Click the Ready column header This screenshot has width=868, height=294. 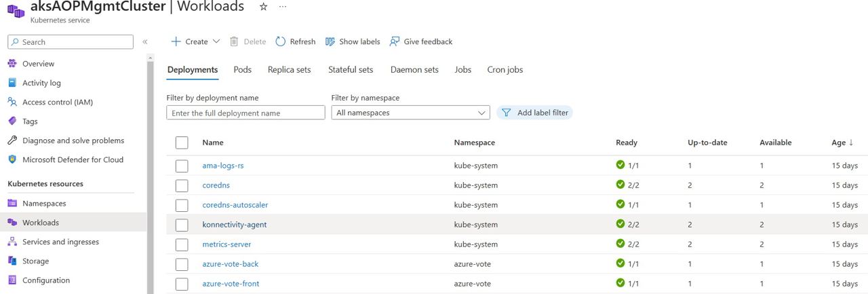(626, 143)
